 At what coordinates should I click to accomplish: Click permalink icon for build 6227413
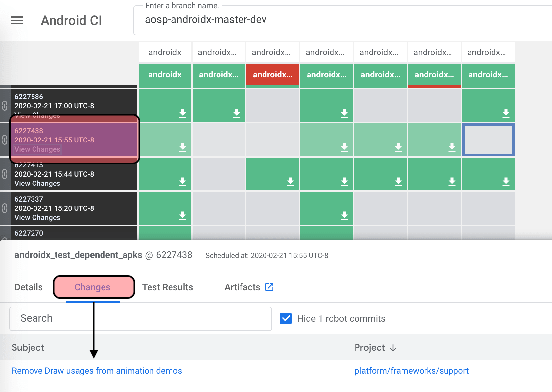(5, 174)
